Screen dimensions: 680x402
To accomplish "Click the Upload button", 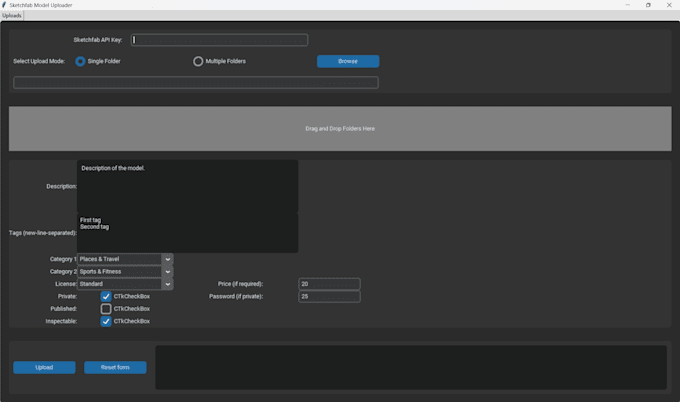I will 44,367.
